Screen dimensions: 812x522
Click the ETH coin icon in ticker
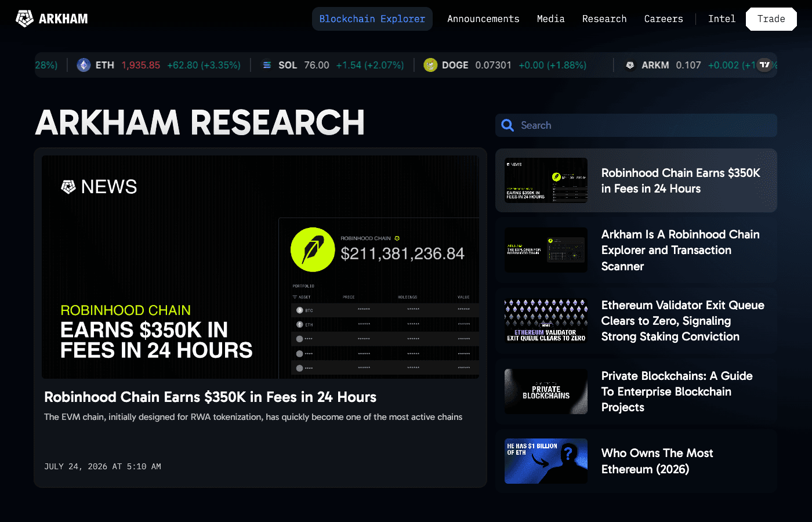point(84,65)
